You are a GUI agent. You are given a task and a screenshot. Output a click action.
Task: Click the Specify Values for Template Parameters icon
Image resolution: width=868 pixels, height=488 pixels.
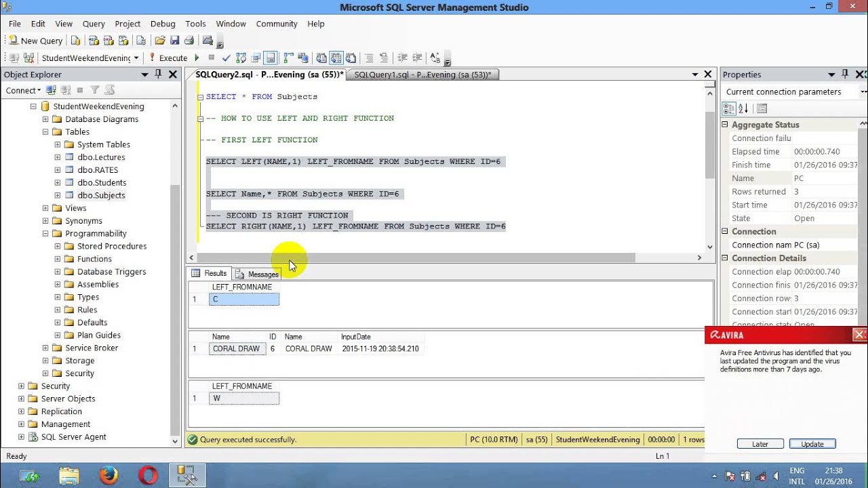click(435, 58)
